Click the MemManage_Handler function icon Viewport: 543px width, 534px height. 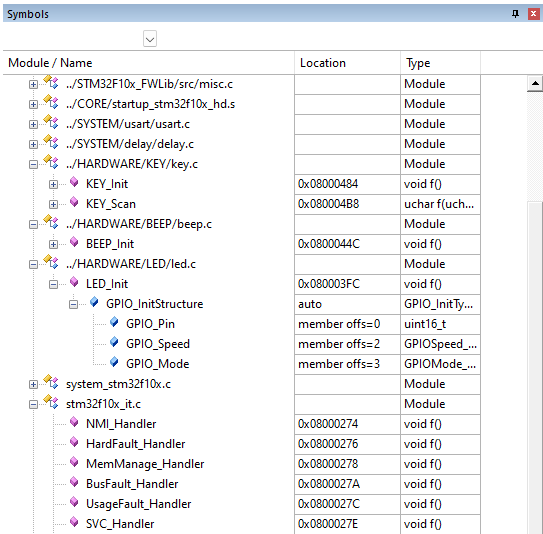coord(74,462)
